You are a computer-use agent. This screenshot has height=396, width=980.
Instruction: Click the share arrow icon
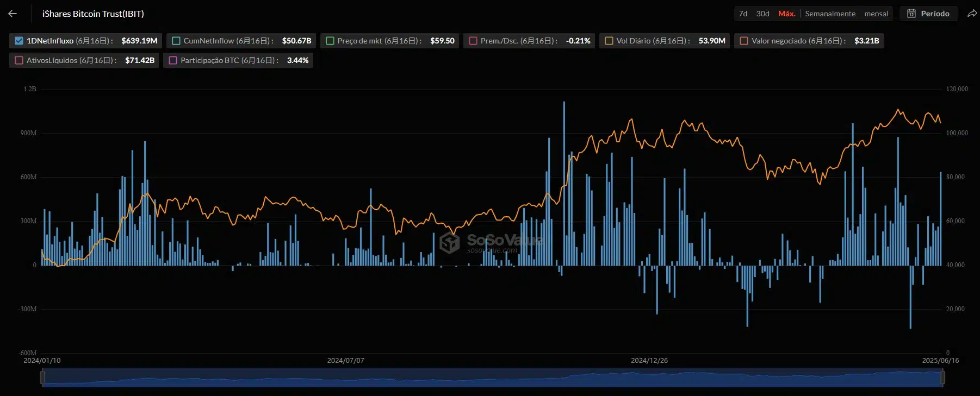(x=972, y=14)
